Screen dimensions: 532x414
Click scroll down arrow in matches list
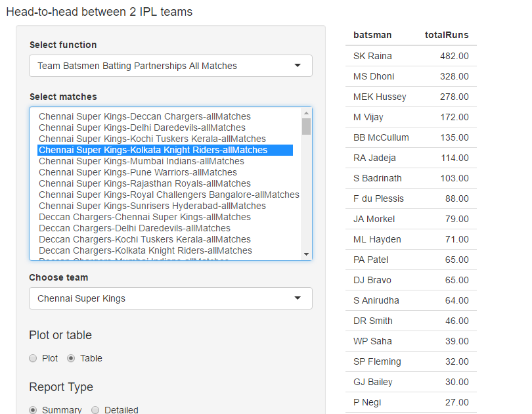pyautogui.click(x=306, y=254)
